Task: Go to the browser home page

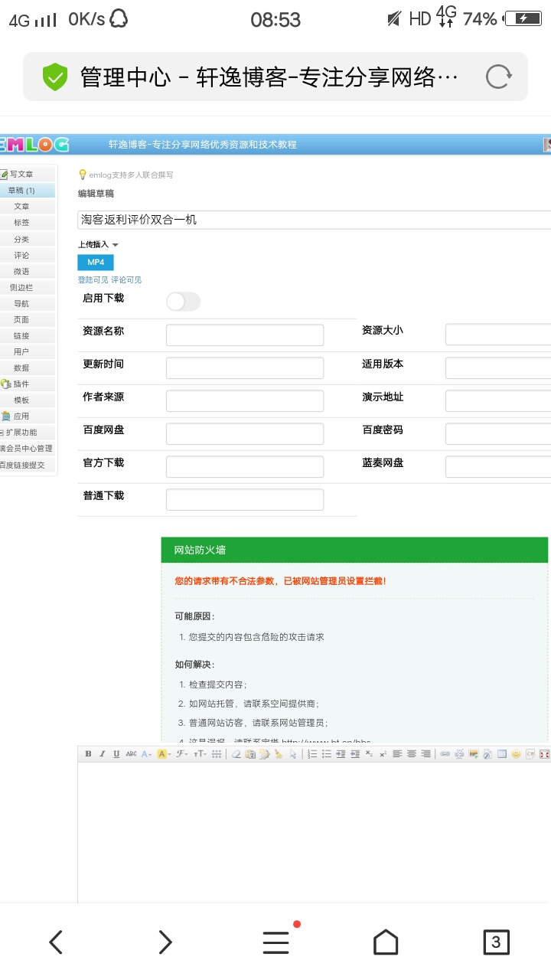Action: coord(386,942)
